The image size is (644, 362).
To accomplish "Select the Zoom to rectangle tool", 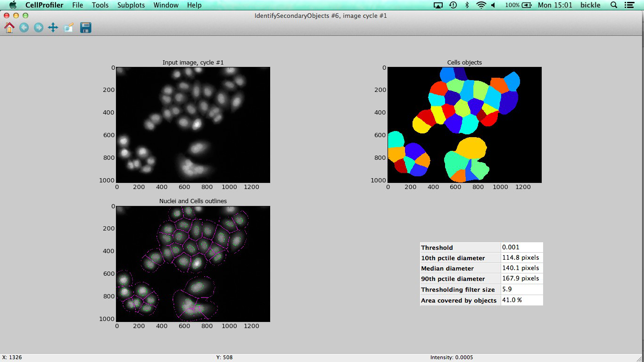I will [x=69, y=27].
